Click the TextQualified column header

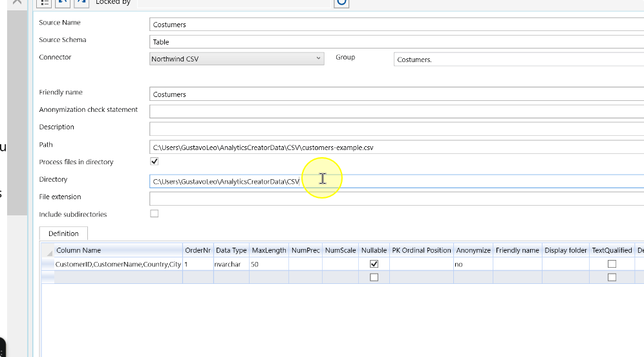click(612, 250)
